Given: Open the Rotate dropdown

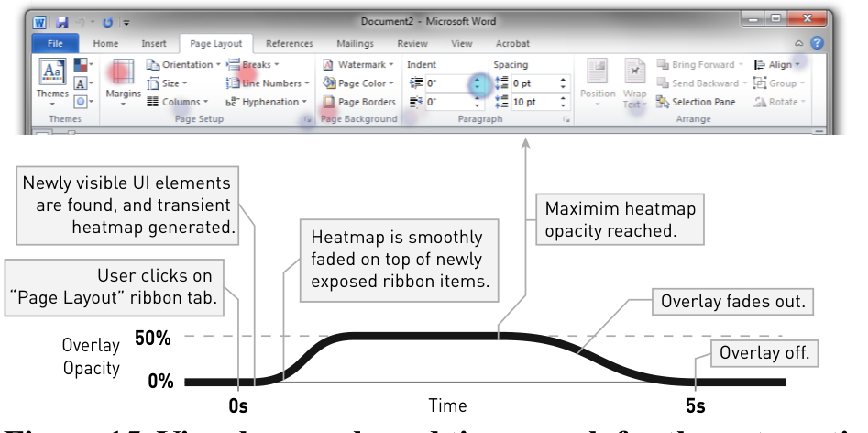Looking at the screenshot, I should [x=778, y=102].
